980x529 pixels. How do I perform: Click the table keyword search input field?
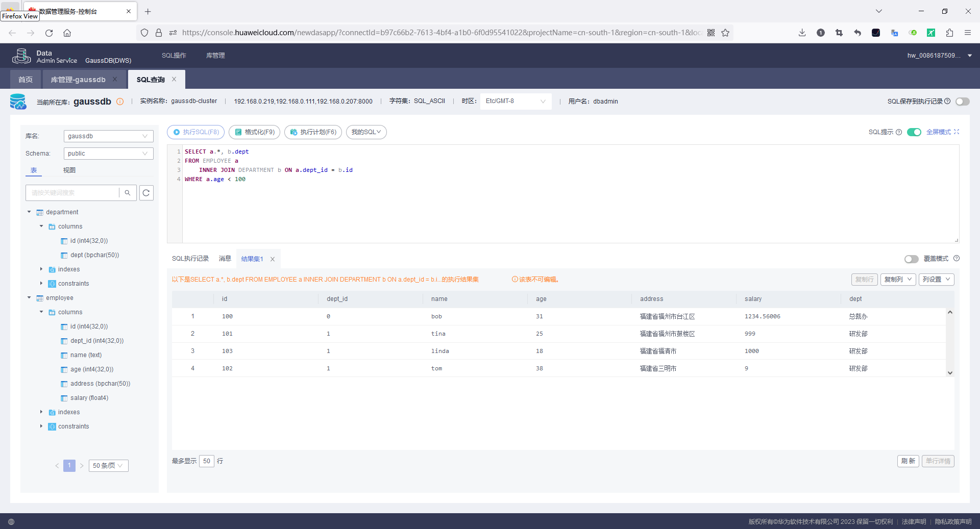[x=72, y=193]
